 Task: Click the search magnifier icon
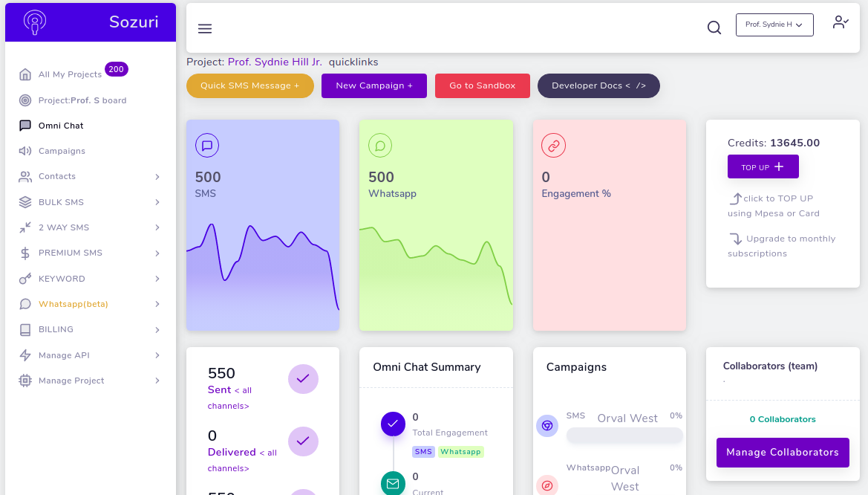coord(714,27)
